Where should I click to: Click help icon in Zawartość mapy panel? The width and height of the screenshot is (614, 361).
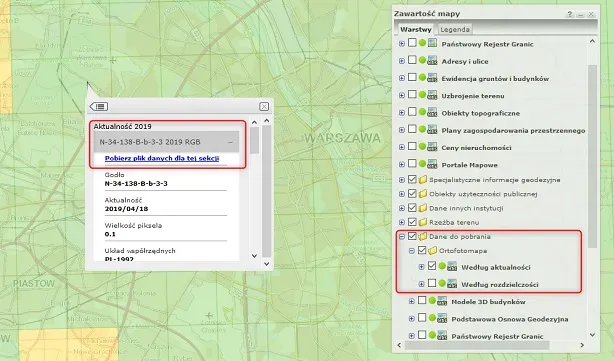point(570,14)
